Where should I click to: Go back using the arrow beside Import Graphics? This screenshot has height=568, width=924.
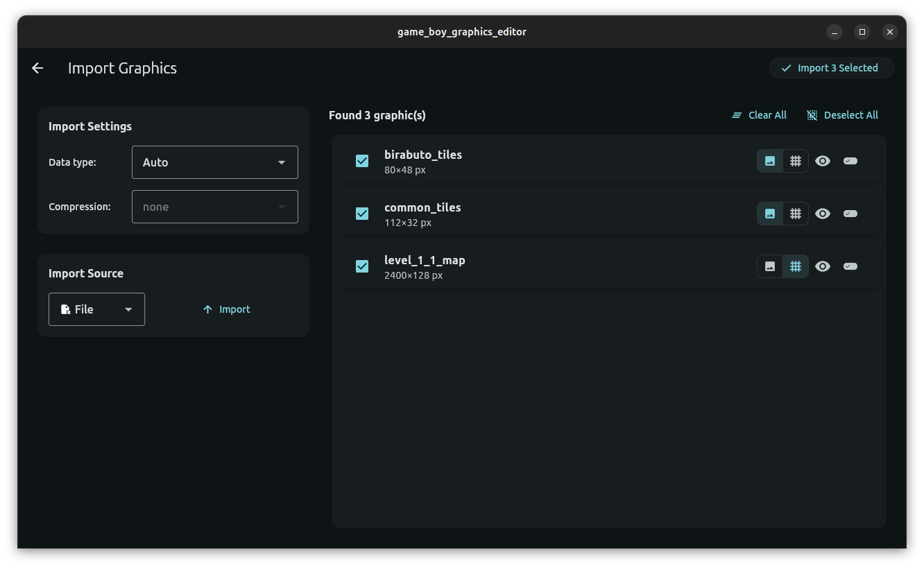pyautogui.click(x=37, y=68)
